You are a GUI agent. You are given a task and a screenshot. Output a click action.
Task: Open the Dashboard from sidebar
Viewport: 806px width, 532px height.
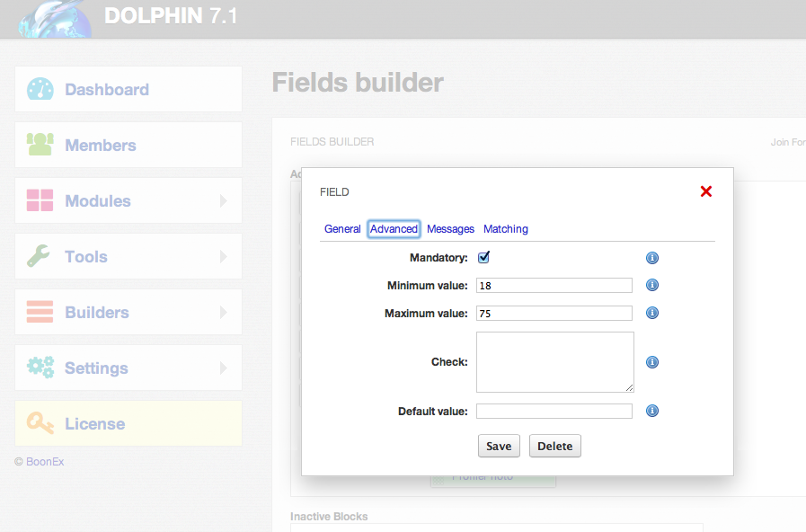pyautogui.click(x=107, y=90)
